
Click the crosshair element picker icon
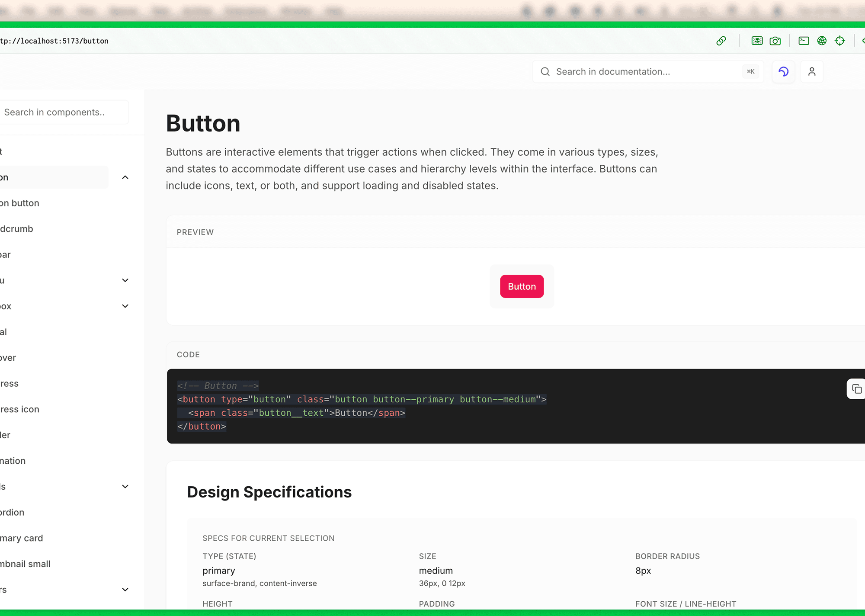[x=840, y=41]
